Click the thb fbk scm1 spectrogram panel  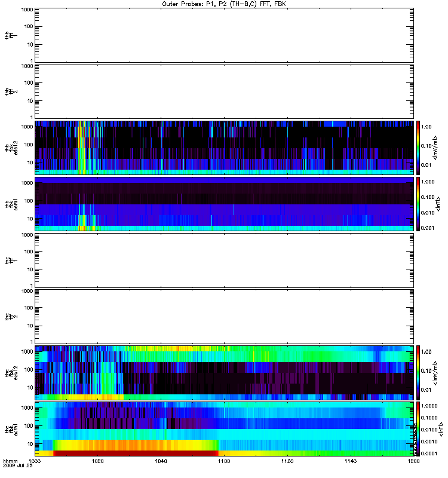[x=225, y=204]
